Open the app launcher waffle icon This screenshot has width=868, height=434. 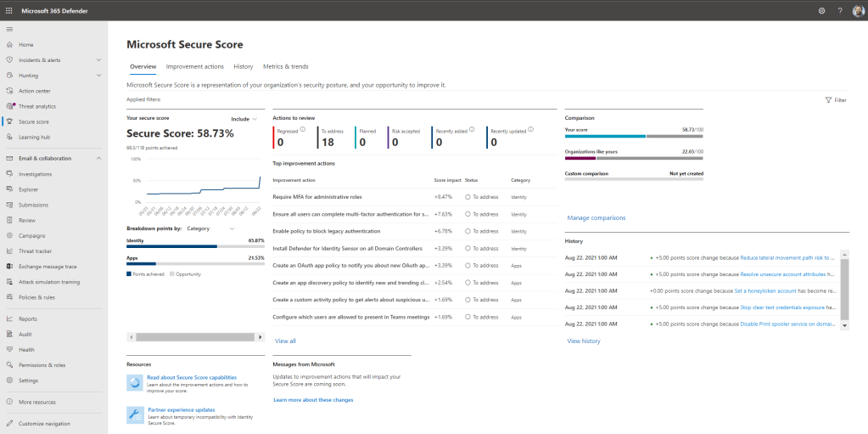click(x=8, y=10)
